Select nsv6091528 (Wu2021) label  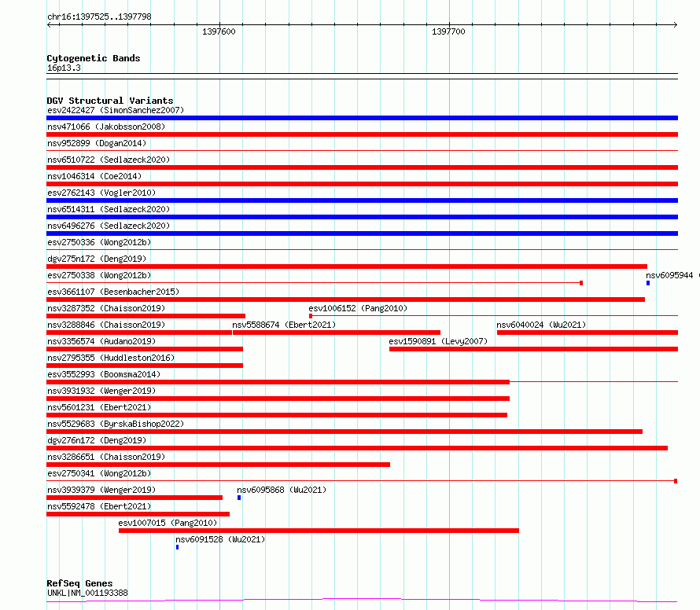tap(220, 539)
